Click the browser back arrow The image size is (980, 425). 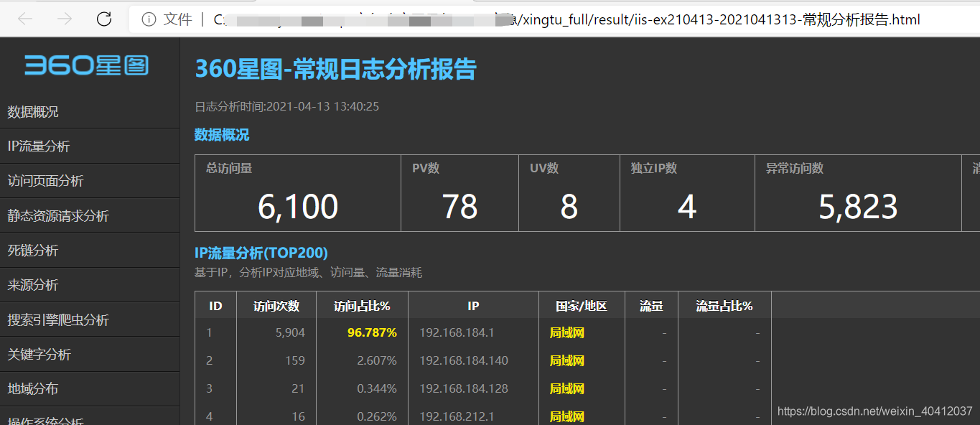pos(26,19)
